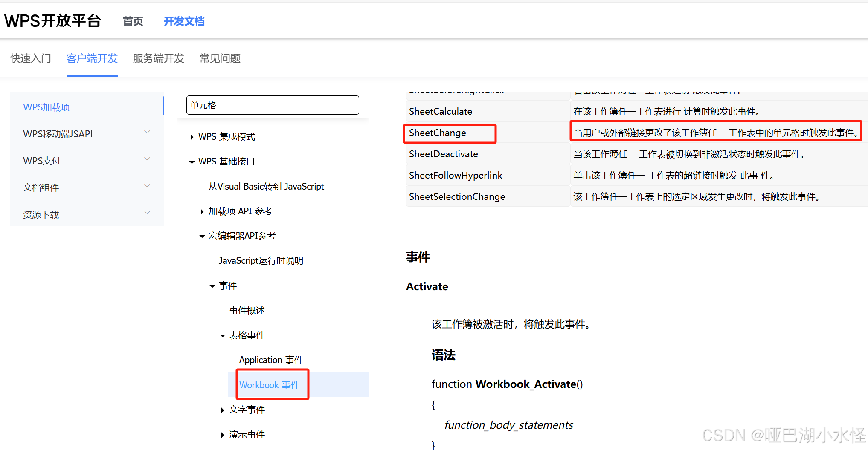The width and height of the screenshot is (868, 450).
Task: Expand the WPS 集成模式 tree arrow
Action: point(192,137)
